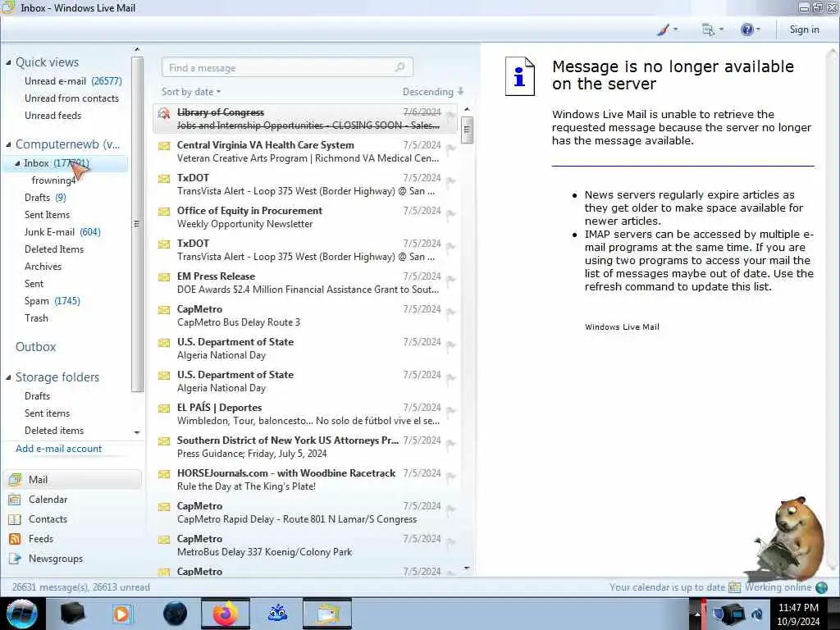Collapse the Storage folders section
This screenshot has width=840, height=630.
(x=8, y=377)
